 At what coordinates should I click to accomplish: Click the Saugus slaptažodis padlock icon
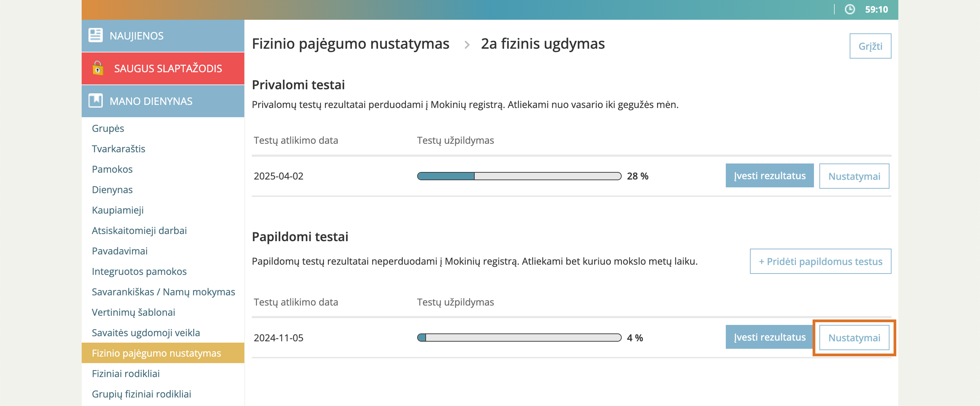[x=98, y=68]
